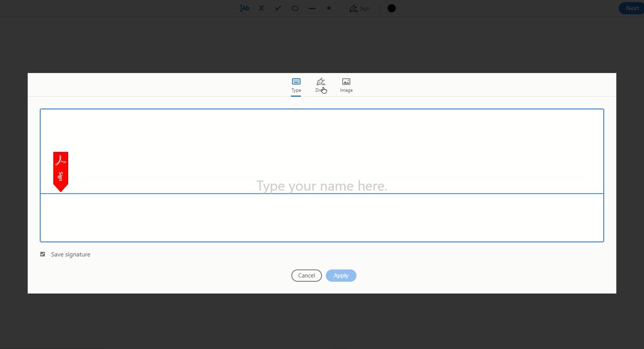Image resolution: width=644 pixels, height=349 pixels.
Task: Switch to the Draw signature tab
Action: 321,85
